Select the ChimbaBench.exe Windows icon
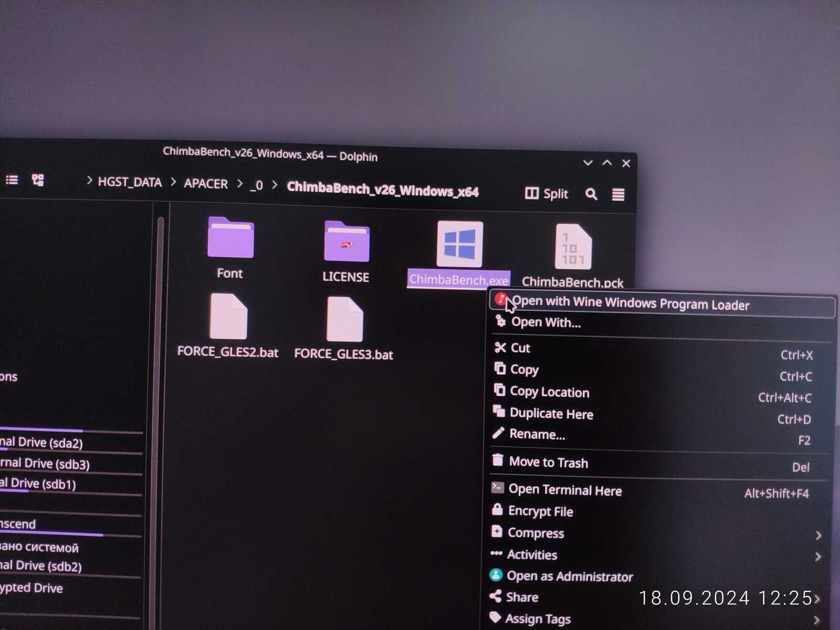Viewport: 840px width, 630px height. [460, 244]
